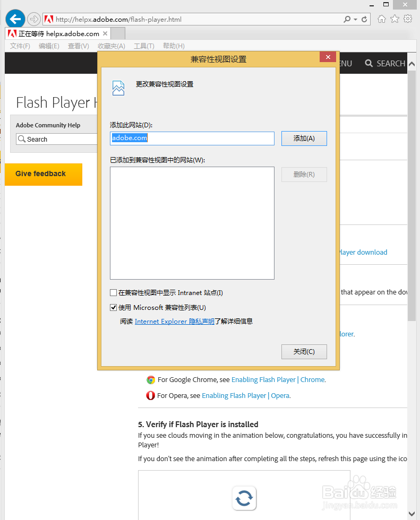420x520 pixels.
Task: Click the refresh animation icon
Action: [244, 498]
